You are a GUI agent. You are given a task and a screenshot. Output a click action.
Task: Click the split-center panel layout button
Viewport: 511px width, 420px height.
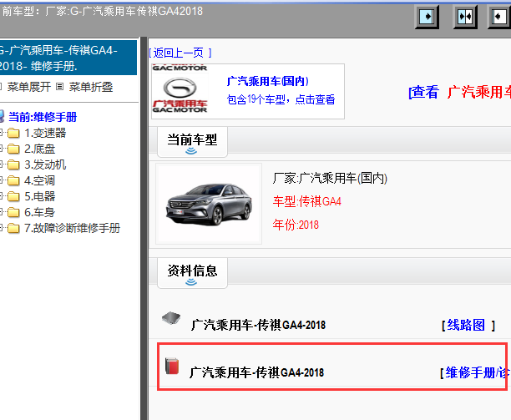click(465, 17)
